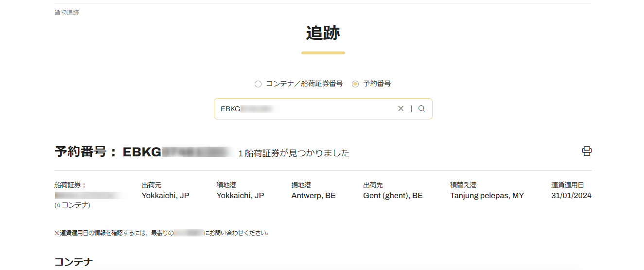Click the magnifier search icon
This screenshot has width=644, height=270.
click(421, 109)
